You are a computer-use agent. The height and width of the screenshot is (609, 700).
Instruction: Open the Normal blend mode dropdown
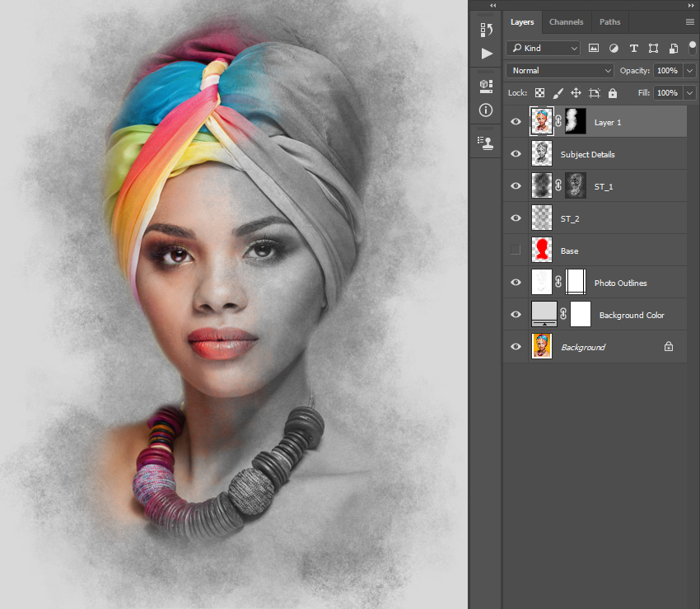(x=560, y=71)
